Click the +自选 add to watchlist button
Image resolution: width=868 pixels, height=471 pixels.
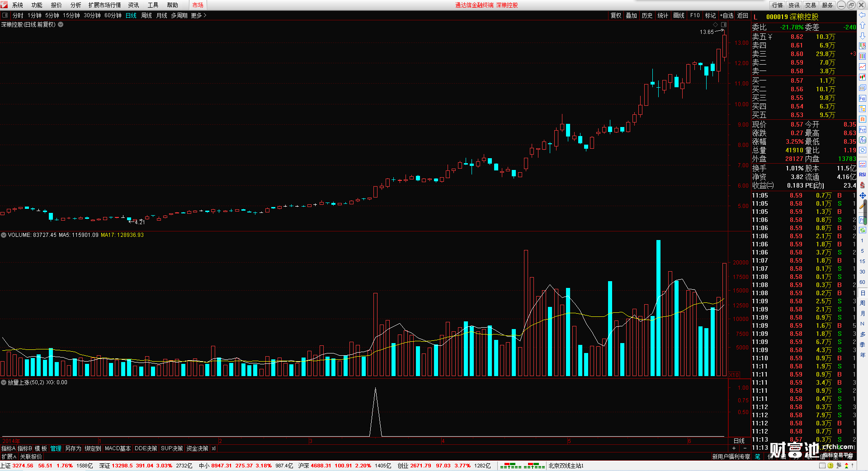click(x=726, y=15)
